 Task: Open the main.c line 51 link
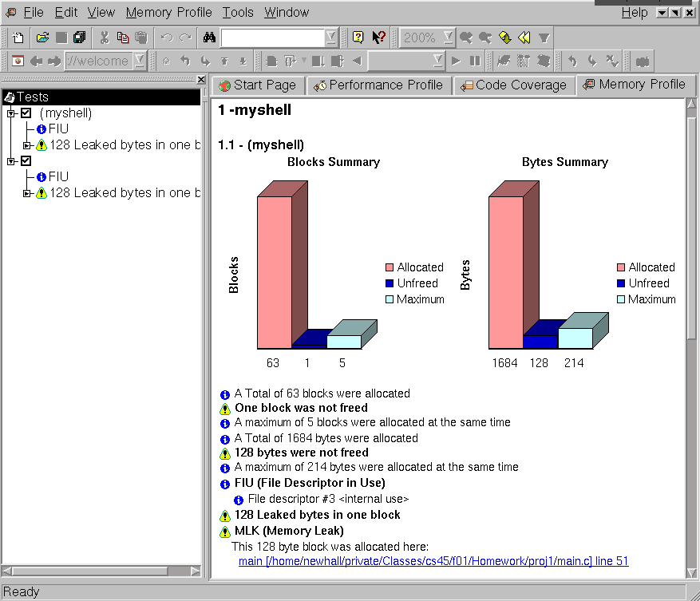pos(433,561)
